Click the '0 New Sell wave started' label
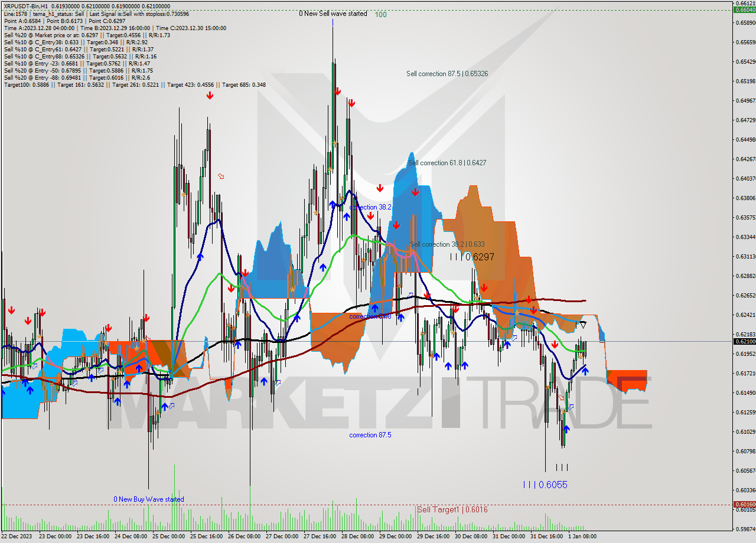Screen dimensions: 756x543 [x=333, y=14]
